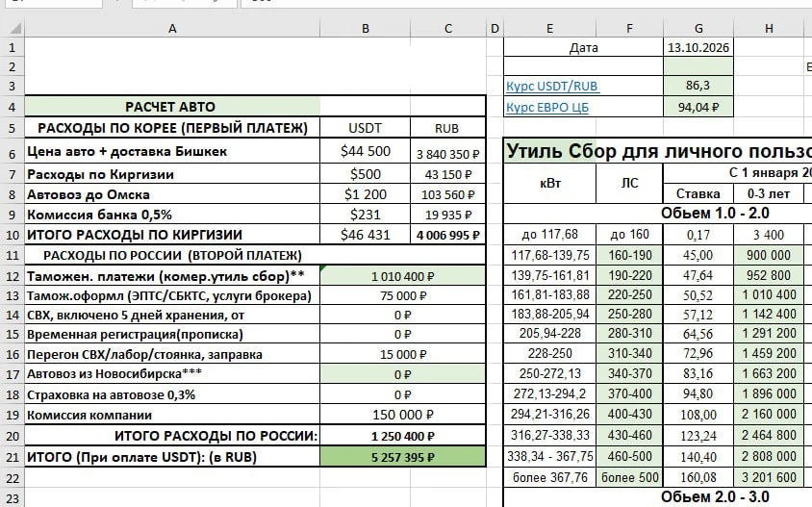Image resolution: width=812 pixels, height=507 pixels.
Task: Select the до 117,68 cell
Action: click(x=550, y=235)
